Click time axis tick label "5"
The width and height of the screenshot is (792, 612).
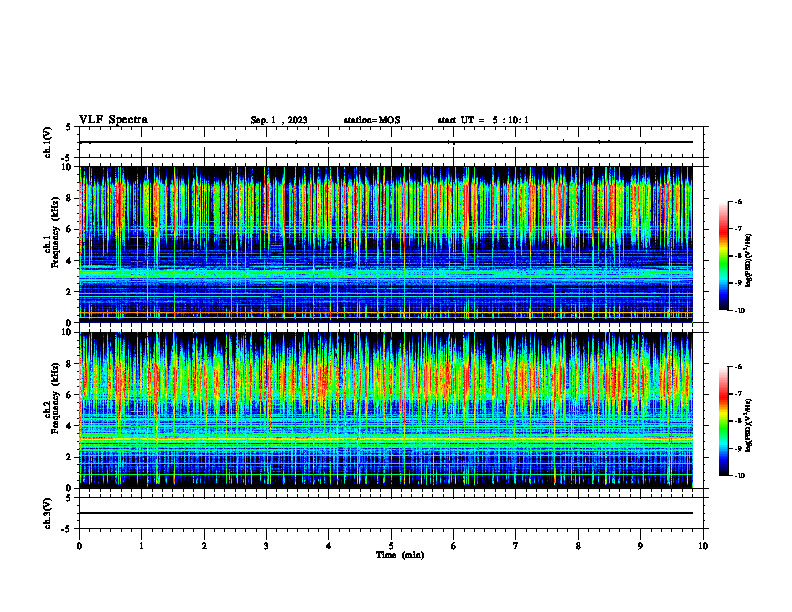point(391,546)
